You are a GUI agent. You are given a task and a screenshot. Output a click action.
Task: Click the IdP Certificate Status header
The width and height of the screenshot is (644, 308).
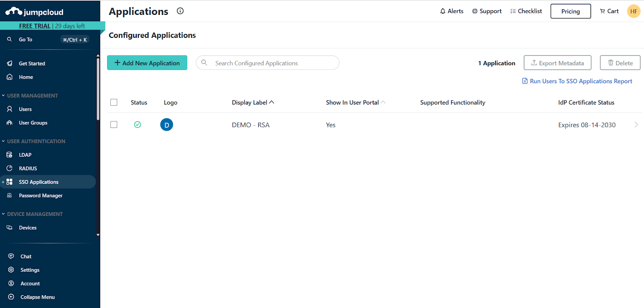click(586, 103)
